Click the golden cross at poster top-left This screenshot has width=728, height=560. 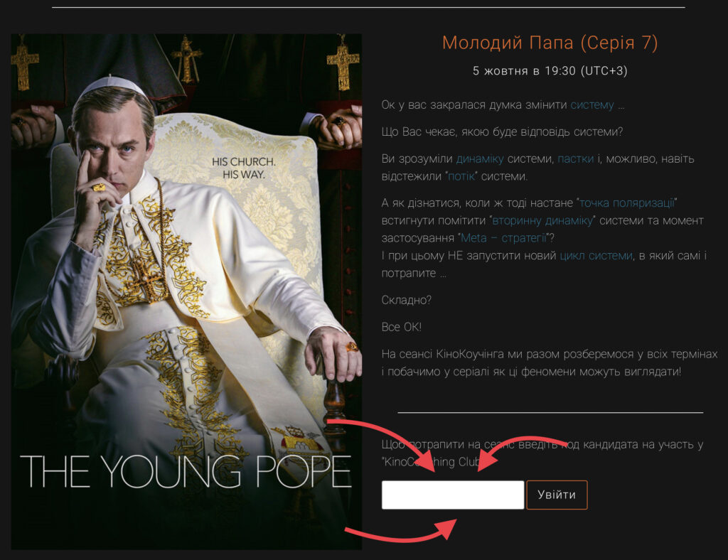click(x=25, y=66)
